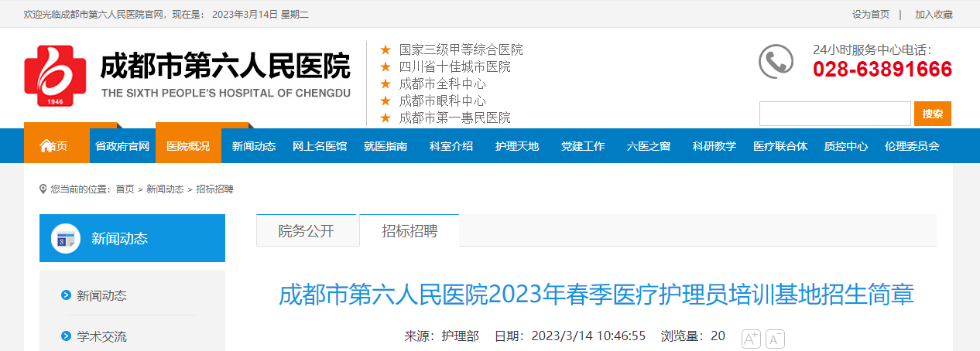Decrease font size with A- icon
980x351 pixels.
(x=775, y=339)
